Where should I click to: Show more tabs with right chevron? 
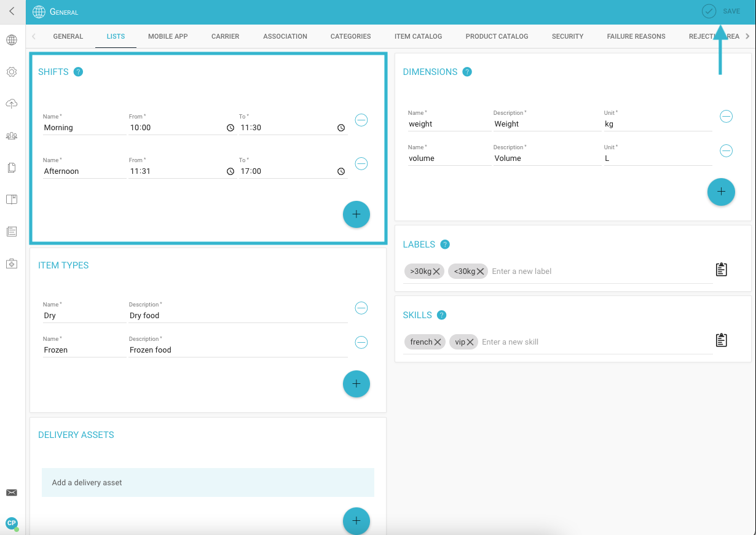coord(747,36)
